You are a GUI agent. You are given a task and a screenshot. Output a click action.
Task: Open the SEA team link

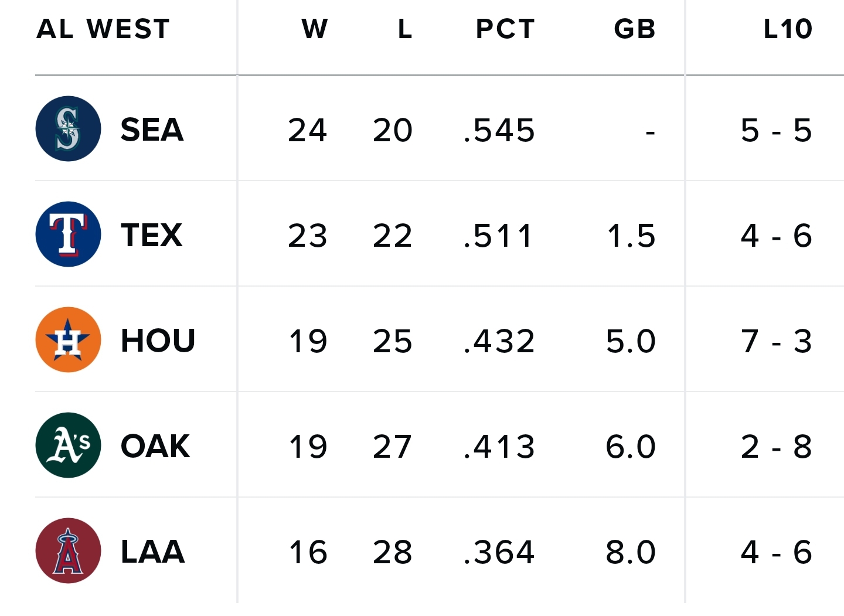coord(152,130)
